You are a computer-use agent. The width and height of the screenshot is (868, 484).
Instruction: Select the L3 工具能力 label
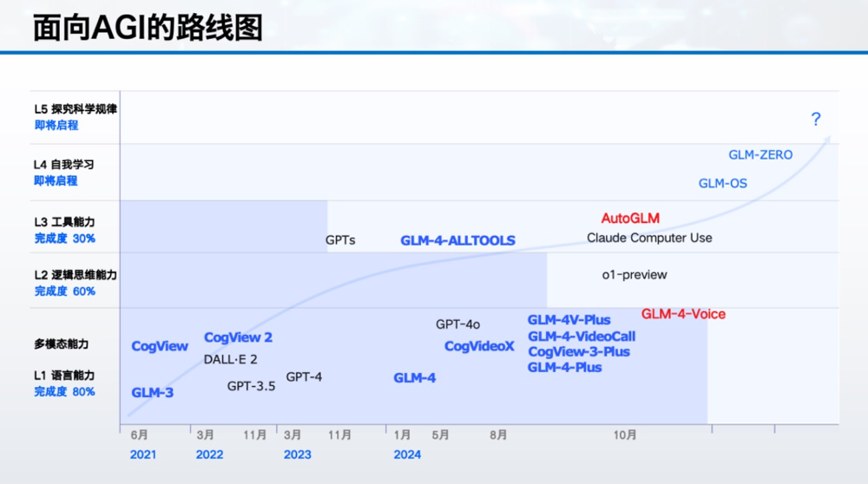coord(64,222)
